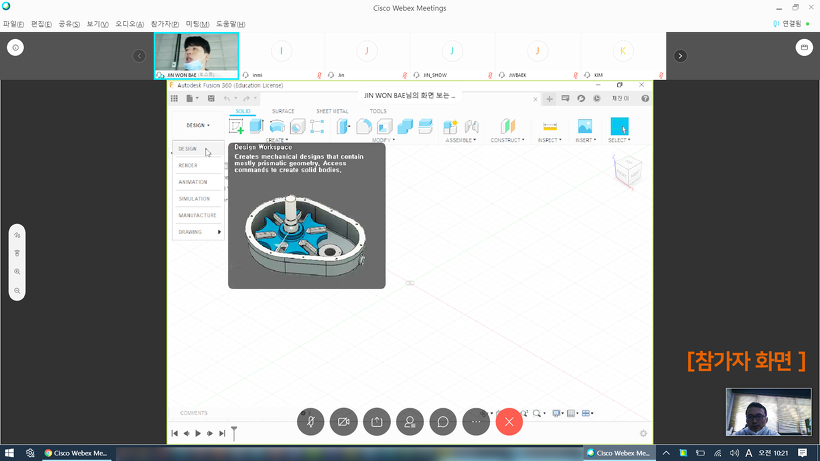Show next participants with right arrow
The height and width of the screenshot is (461, 820).
point(680,56)
